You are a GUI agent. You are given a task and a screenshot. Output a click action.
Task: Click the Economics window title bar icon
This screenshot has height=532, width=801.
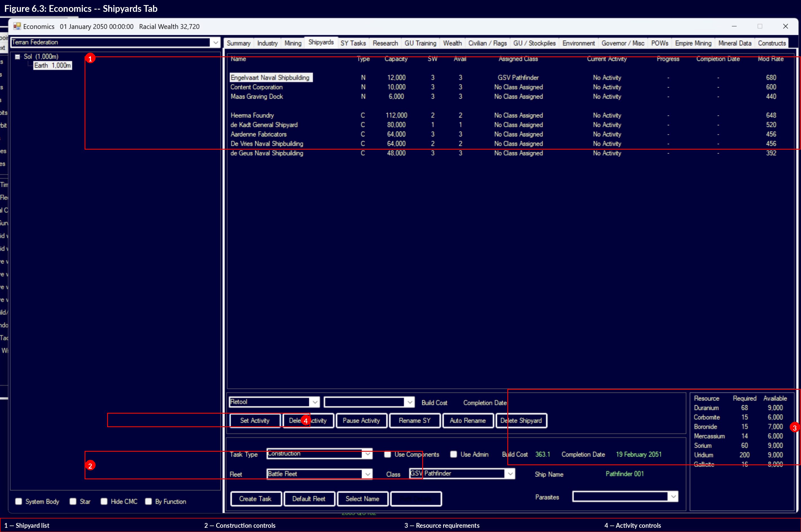pyautogui.click(x=17, y=26)
